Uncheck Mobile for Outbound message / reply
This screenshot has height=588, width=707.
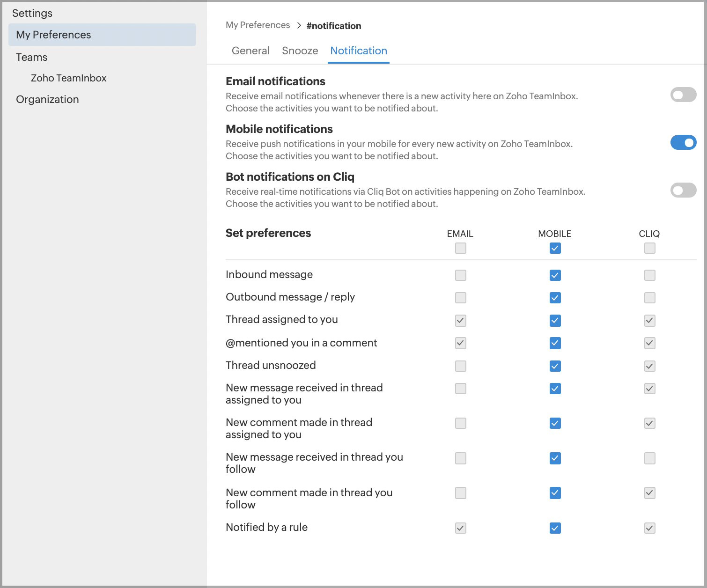point(555,298)
